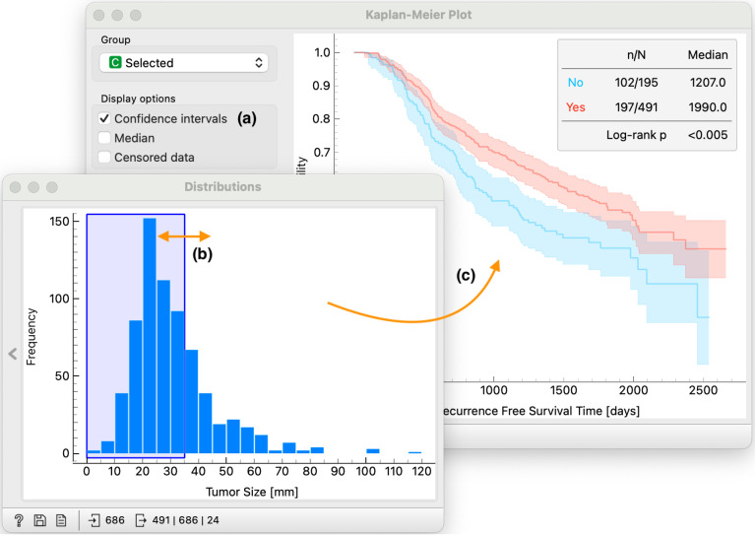Expand the collapsed side panel arrow in Distributions
Viewport: 756px width, 536px height.
(x=13, y=354)
